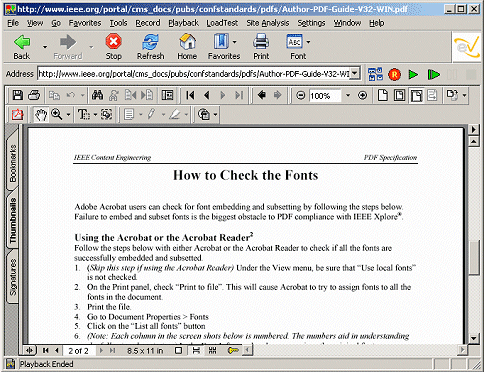The image size is (484, 372).
Task: Go to previous view (black left arrow)
Action: click(x=262, y=96)
